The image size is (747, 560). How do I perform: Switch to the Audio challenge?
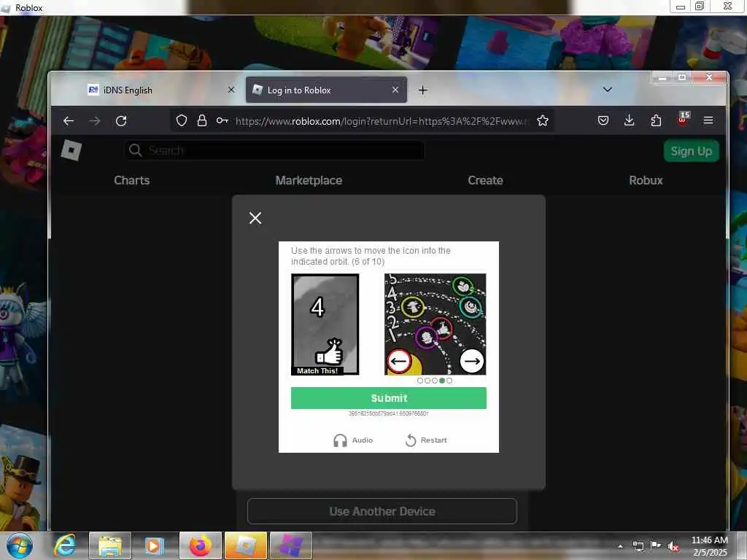pyautogui.click(x=353, y=440)
